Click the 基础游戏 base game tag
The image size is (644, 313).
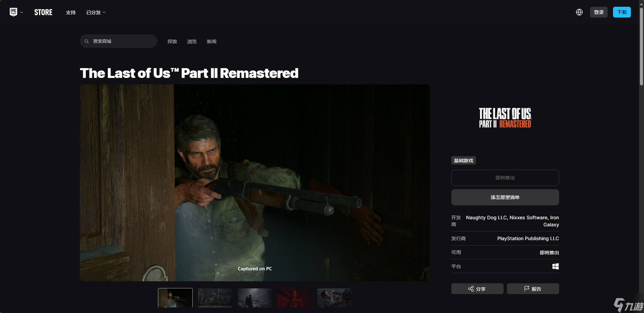(463, 161)
